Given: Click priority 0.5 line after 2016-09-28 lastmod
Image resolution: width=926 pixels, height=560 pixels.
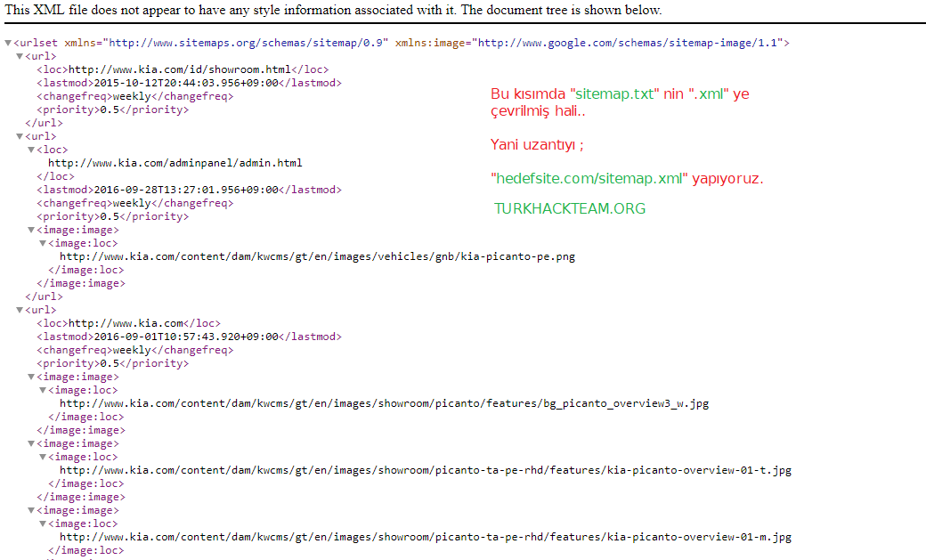Looking at the screenshot, I should pos(112,217).
